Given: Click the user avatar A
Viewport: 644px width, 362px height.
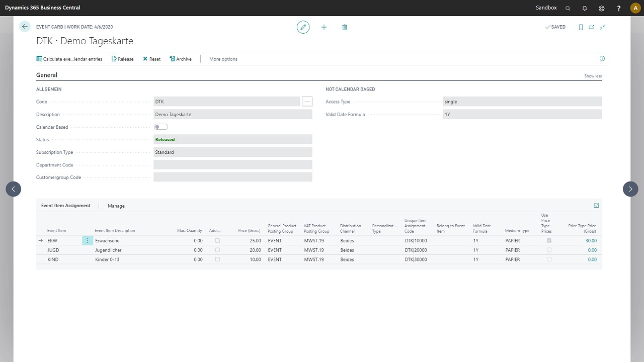Looking at the screenshot, I should pyautogui.click(x=635, y=8).
